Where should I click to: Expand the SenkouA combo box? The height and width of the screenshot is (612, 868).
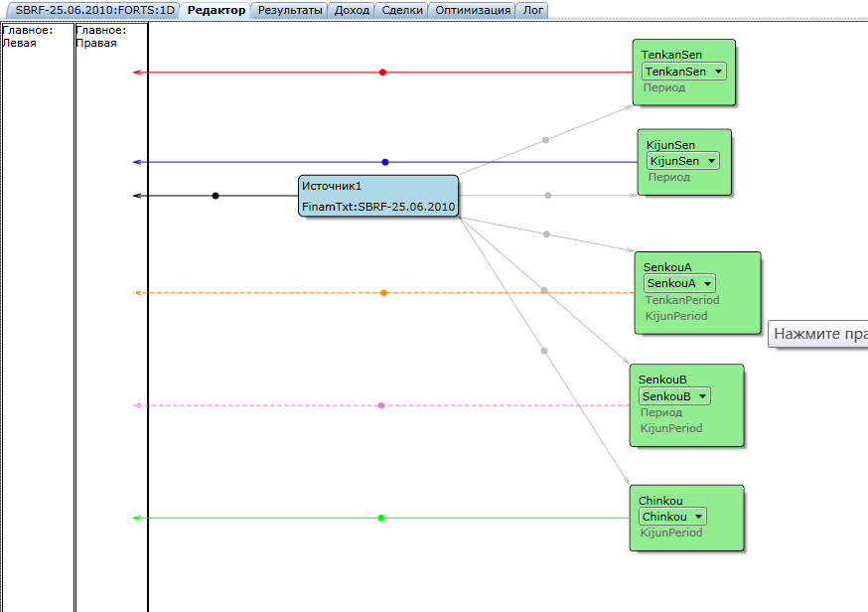(679, 283)
